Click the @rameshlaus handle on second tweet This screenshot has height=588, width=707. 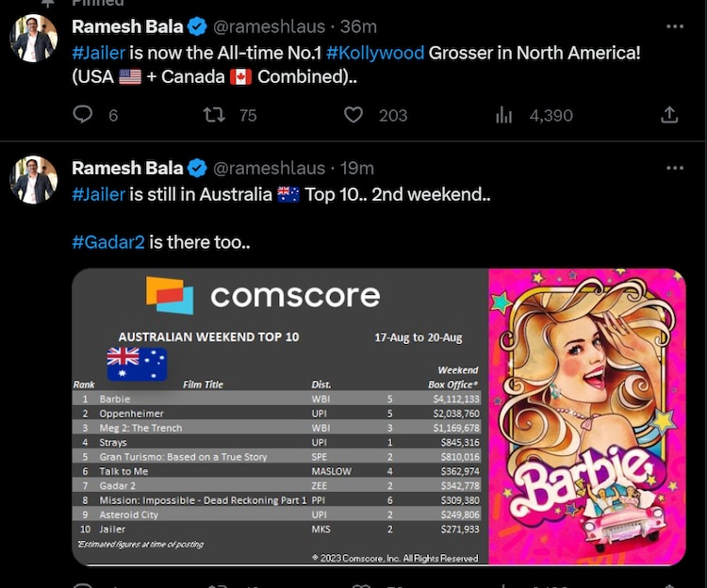point(269,169)
